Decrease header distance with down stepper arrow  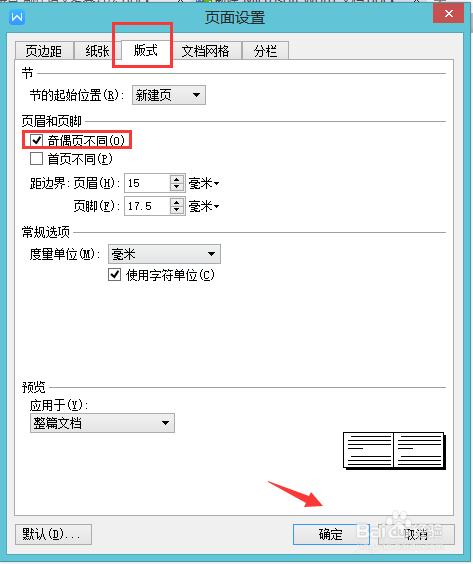pos(176,187)
